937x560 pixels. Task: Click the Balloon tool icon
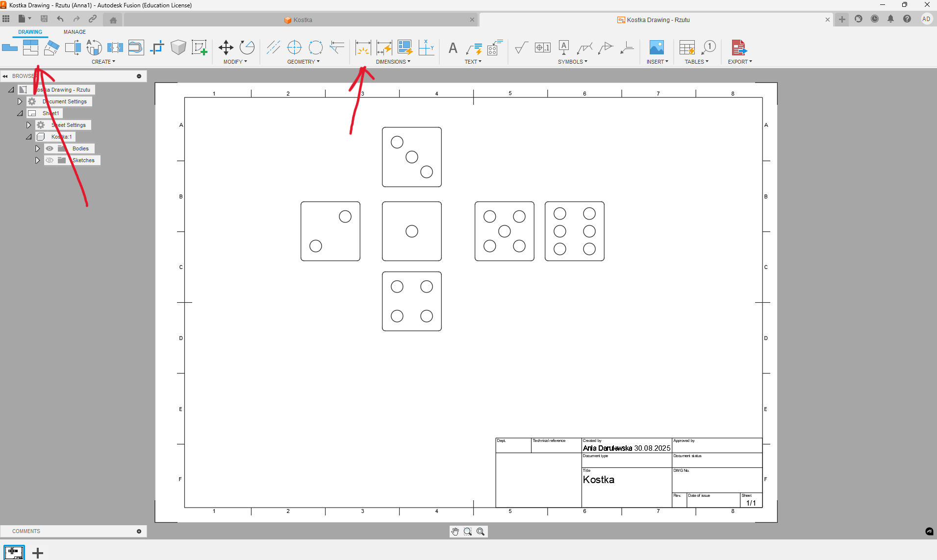(x=709, y=48)
